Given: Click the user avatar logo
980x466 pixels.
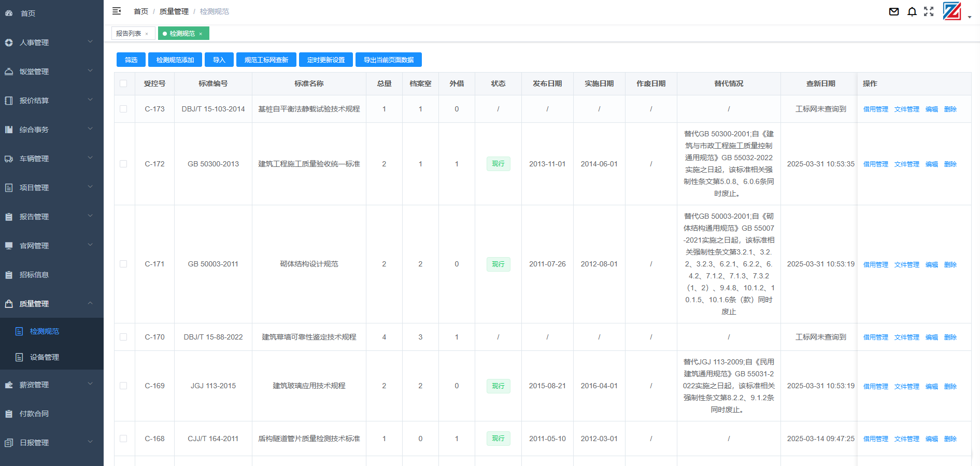Looking at the screenshot, I should coord(952,11).
